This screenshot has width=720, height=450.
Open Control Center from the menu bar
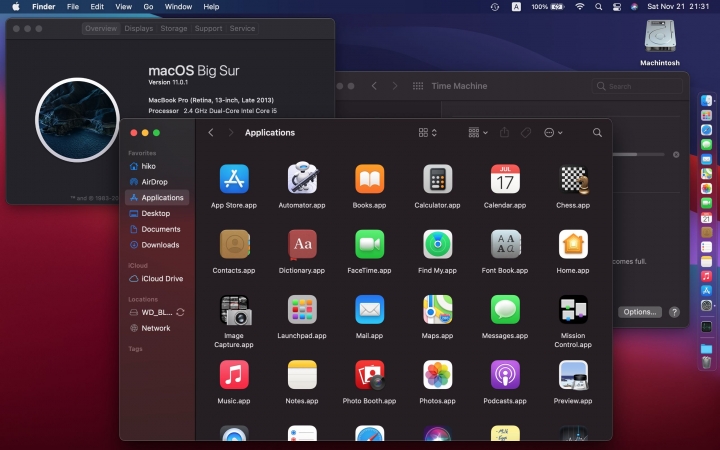click(617, 7)
